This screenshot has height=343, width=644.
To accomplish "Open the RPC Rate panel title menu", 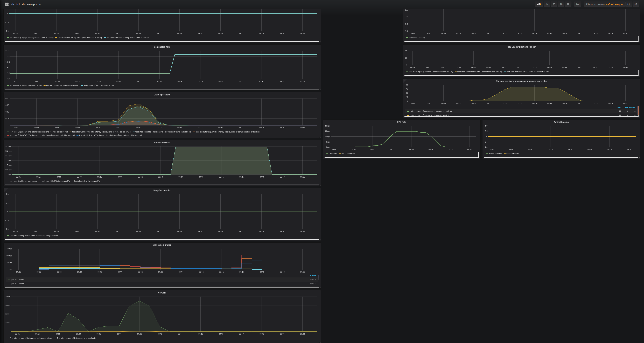I will pyautogui.click(x=402, y=122).
